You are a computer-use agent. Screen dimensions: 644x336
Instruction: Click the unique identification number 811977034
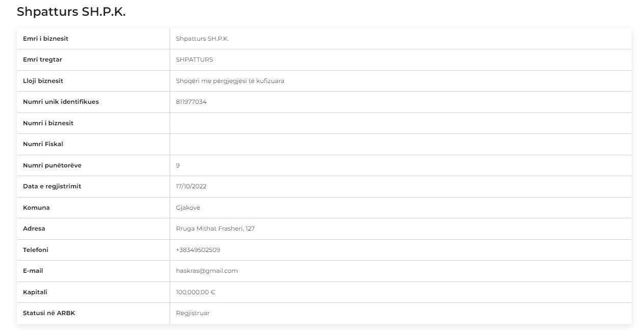[x=191, y=102]
